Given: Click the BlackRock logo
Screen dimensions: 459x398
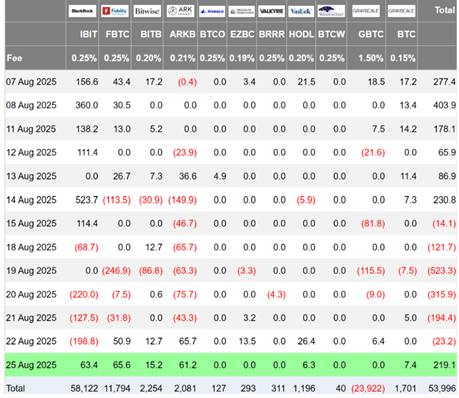Looking at the screenshot, I should (x=82, y=11).
